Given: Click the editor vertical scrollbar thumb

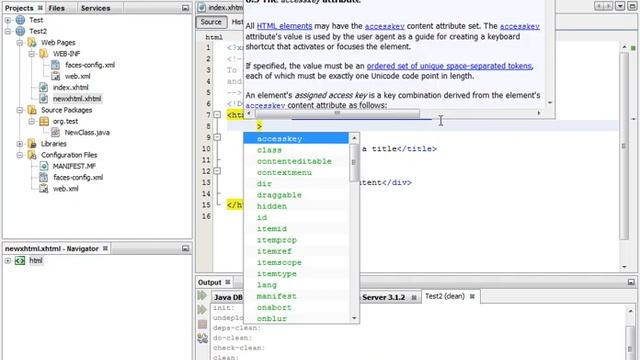Looking at the screenshot, I should (x=624, y=146).
